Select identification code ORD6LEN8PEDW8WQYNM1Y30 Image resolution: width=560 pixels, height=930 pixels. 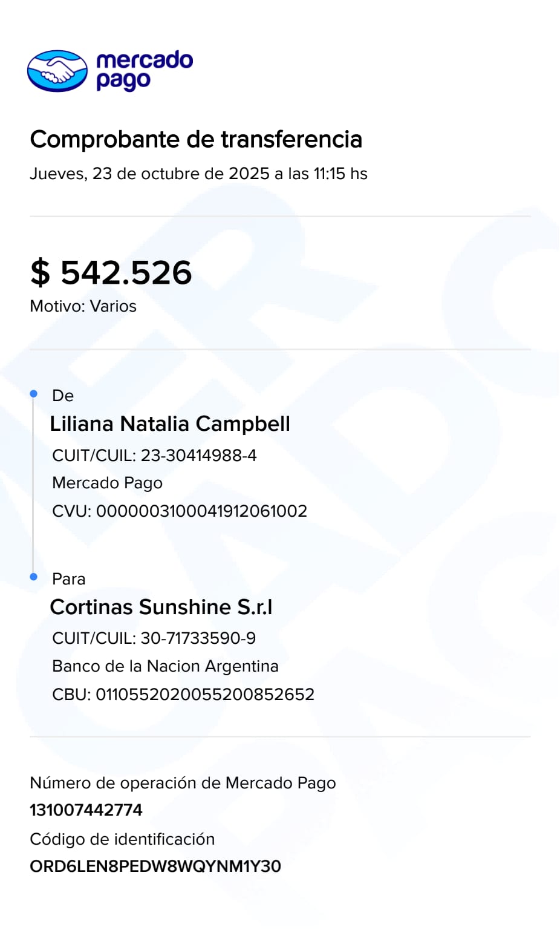click(x=155, y=866)
